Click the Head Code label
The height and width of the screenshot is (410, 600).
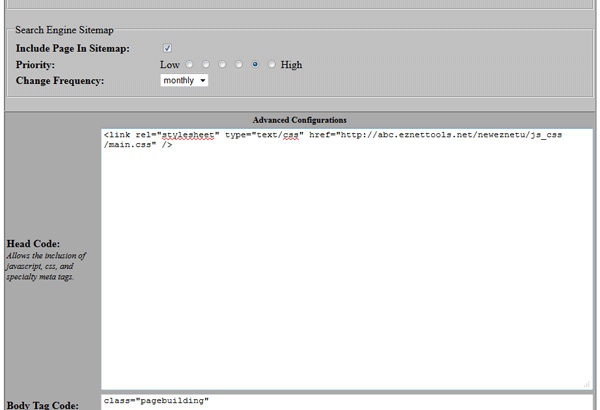click(33, 243)
